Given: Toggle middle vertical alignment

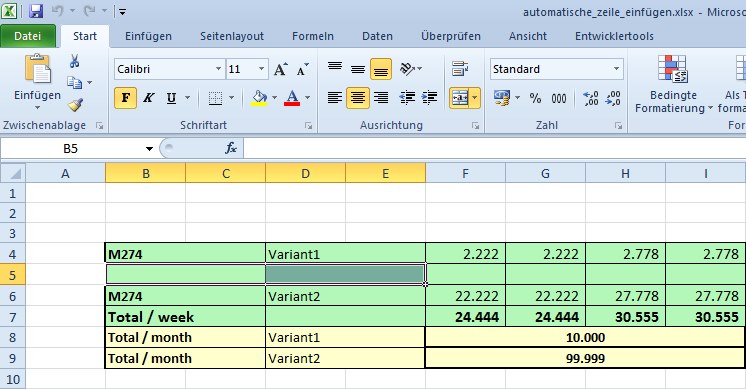Looking at the screenshot, I should (358, 69).
